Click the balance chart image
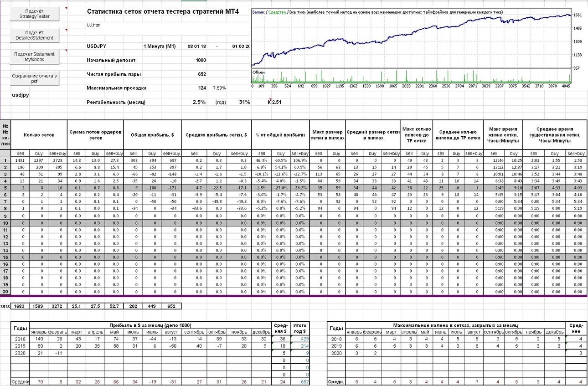This screenshot has width=588, height=386. click(413, 48)
